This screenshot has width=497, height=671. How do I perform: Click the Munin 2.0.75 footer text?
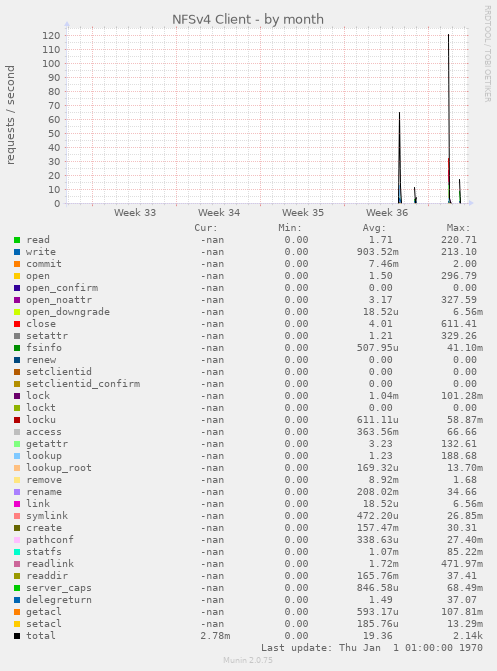point(248,660)
